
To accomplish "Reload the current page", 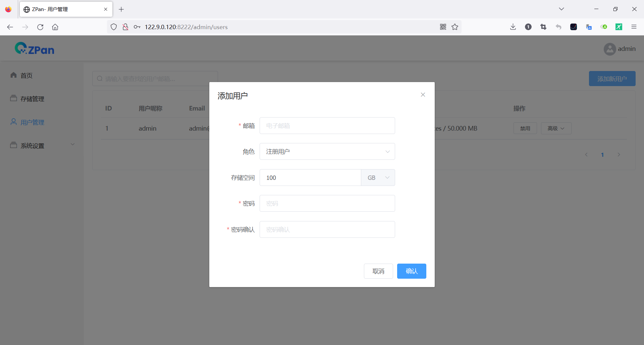I will pos(40,27).
